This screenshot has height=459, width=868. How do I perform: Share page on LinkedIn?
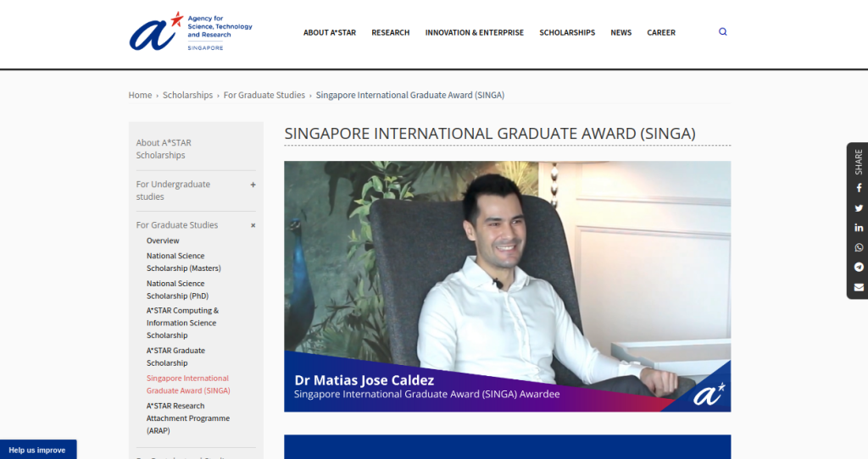(859, 227)
